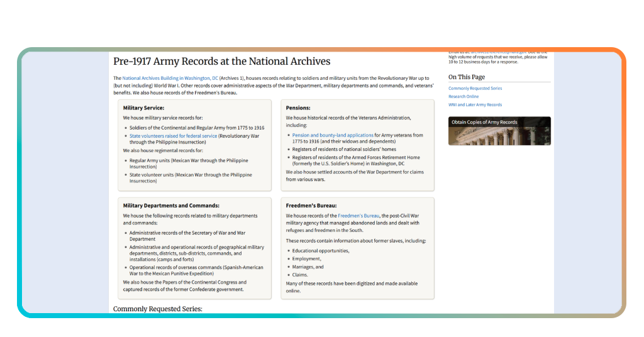Visit the Freedmen's Bureau link
This screenshot has width=644, height=337.
point(358,216)
